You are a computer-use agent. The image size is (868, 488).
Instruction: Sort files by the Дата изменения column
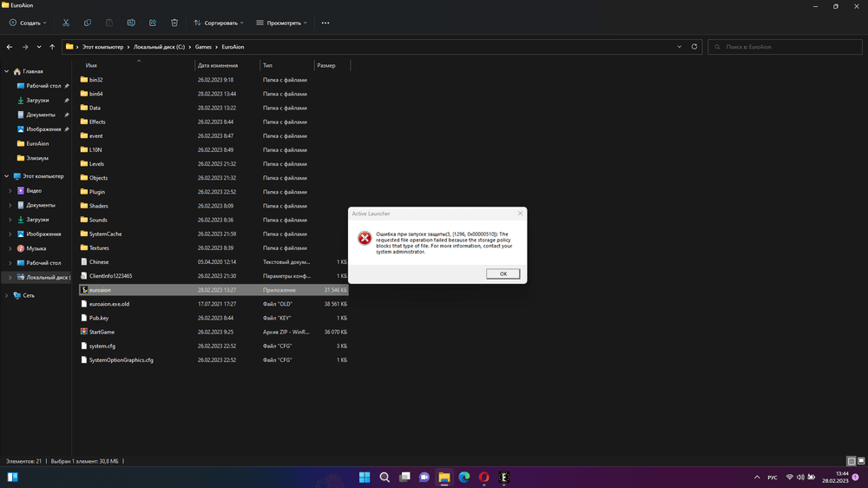tap(217, 65)
